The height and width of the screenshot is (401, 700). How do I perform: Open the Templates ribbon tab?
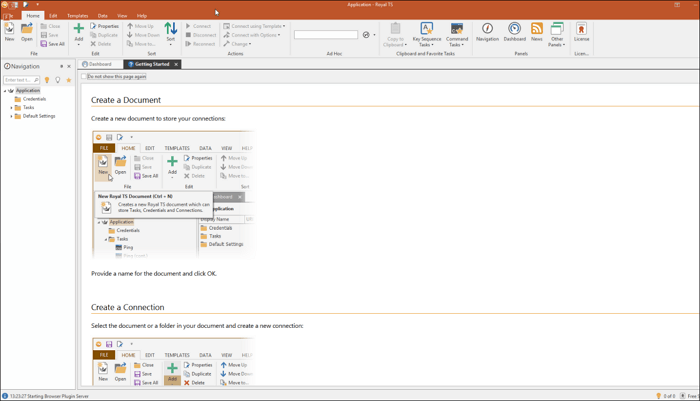coord(77,16)
